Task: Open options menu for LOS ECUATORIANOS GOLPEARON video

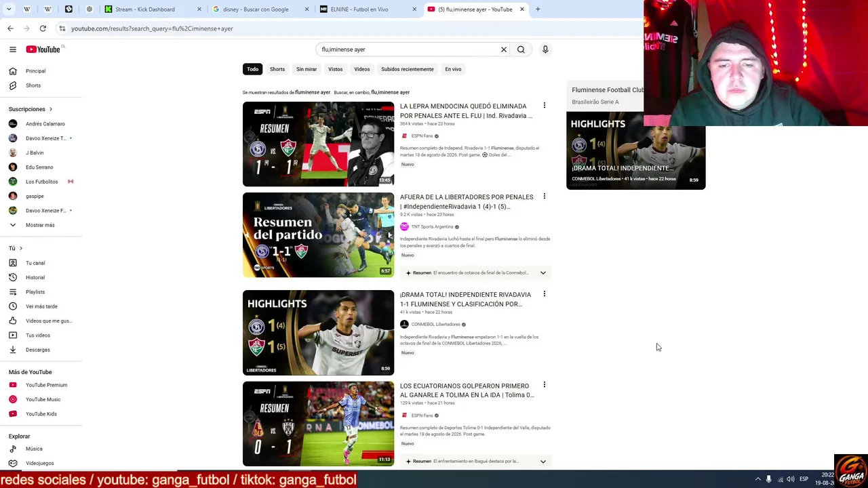Action: coord(544,385)
